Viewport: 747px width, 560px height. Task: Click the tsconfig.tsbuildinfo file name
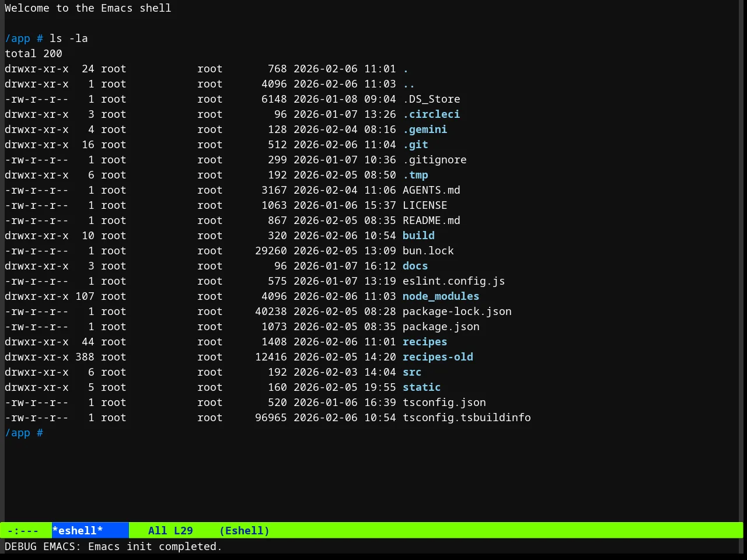(467, 417)
